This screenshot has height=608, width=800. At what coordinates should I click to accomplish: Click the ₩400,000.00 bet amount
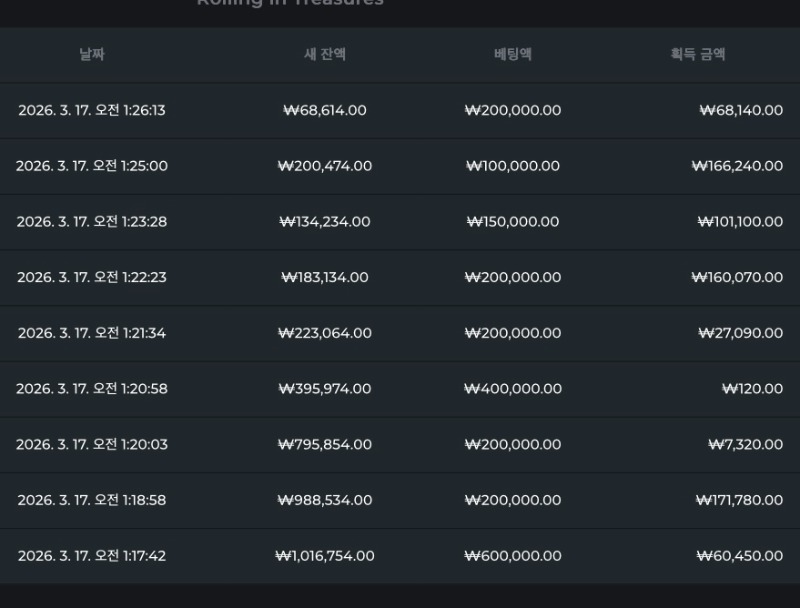[512, 389]
